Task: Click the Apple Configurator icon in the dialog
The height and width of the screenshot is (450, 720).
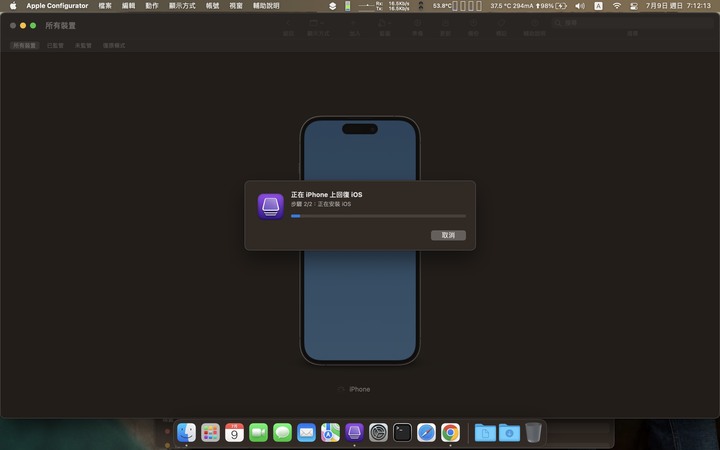Action: point(270,207)
